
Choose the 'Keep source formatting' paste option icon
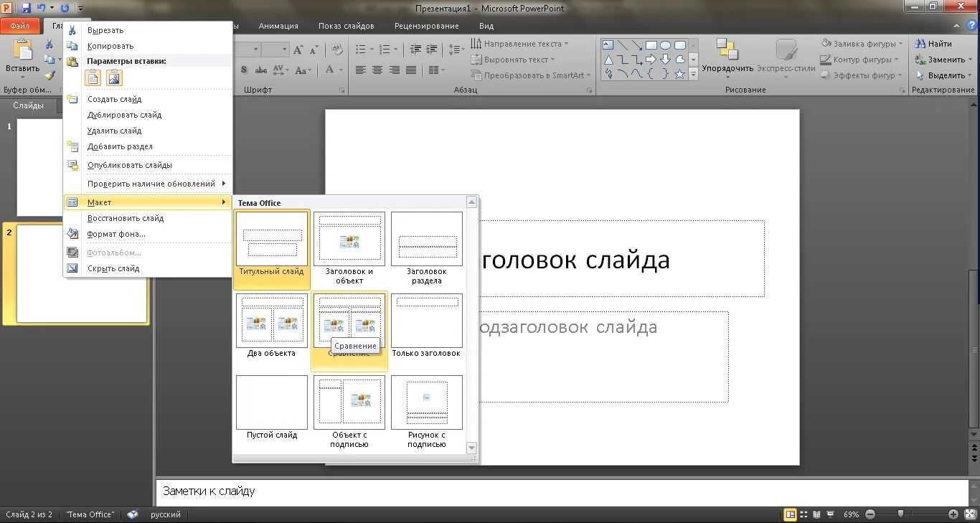93,77
